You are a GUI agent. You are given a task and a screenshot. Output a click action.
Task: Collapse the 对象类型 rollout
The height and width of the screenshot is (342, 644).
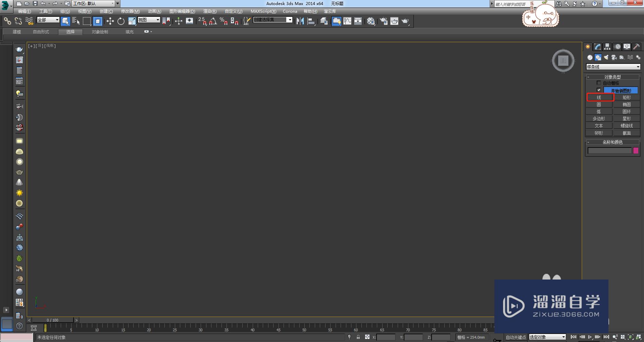point(612,77)
